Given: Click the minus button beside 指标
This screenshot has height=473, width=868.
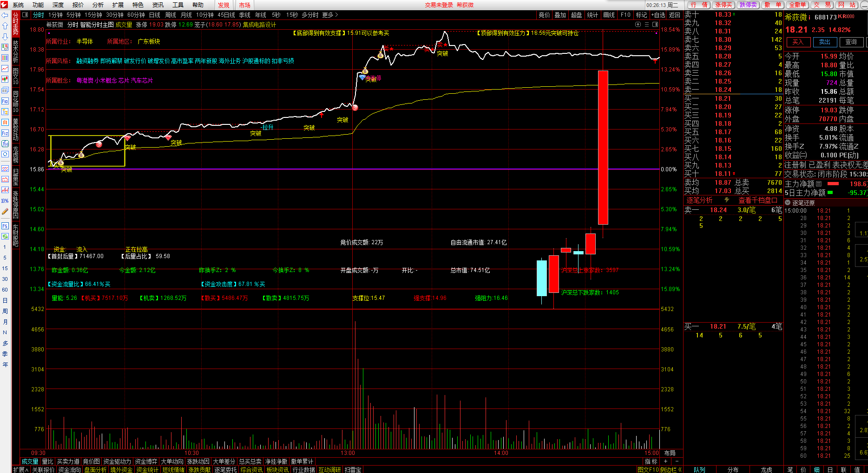Looking at the screenshot, I should coord(677,461).
